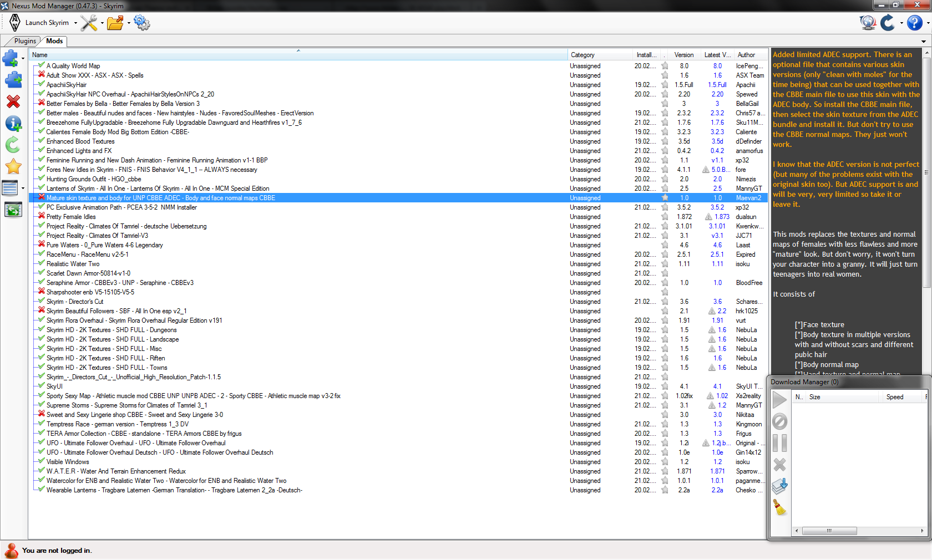932x560 pixels.
Task: Toggle green checkmark for SkyUI mod
Action: click(x=41, y=386)
